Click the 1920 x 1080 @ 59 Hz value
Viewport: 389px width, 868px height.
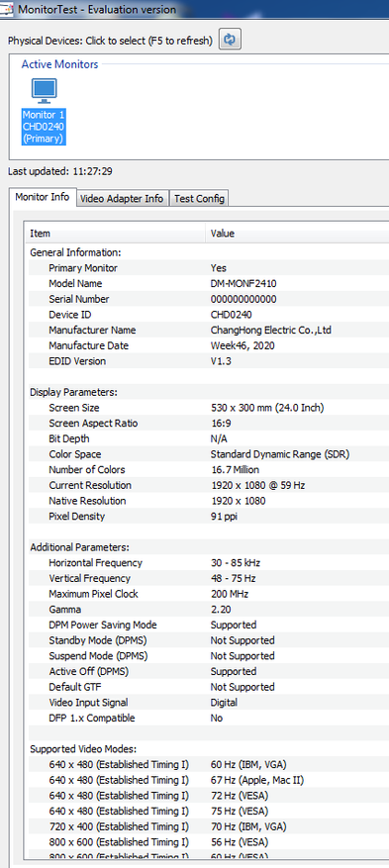tap(258, 485)
